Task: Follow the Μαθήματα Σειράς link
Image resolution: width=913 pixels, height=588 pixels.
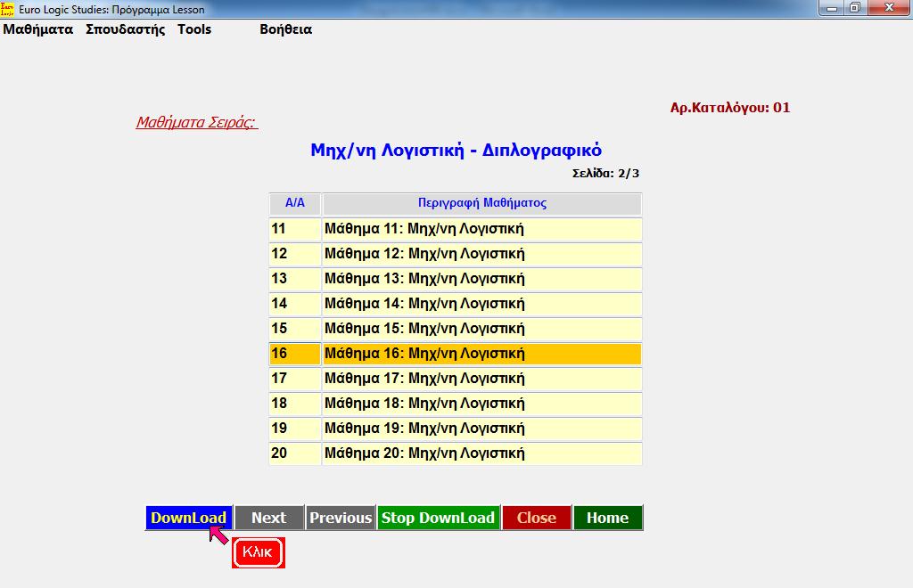Action: click(196, 122)
